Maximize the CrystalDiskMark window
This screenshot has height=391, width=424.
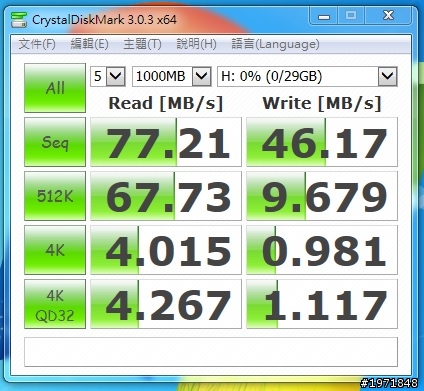coord(351,16)
